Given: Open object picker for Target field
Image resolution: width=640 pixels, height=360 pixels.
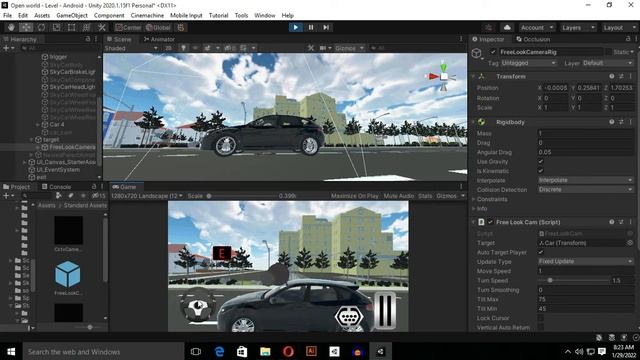Looking at the screenshot, I should pyautogui.click(x=630, y=243).
